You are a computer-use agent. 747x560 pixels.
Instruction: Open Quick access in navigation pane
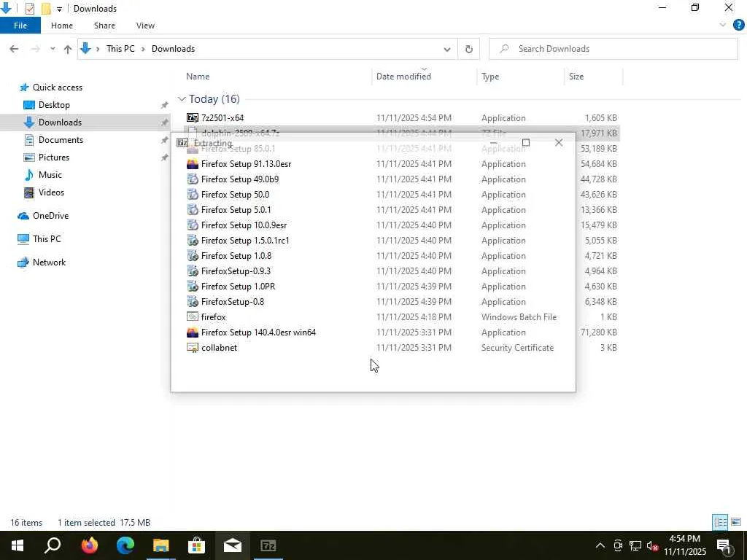click(x=57, y=87)
